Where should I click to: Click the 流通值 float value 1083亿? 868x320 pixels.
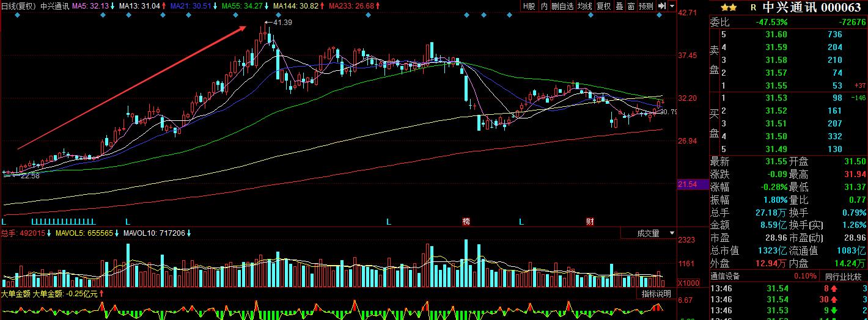tap(851, 251)
